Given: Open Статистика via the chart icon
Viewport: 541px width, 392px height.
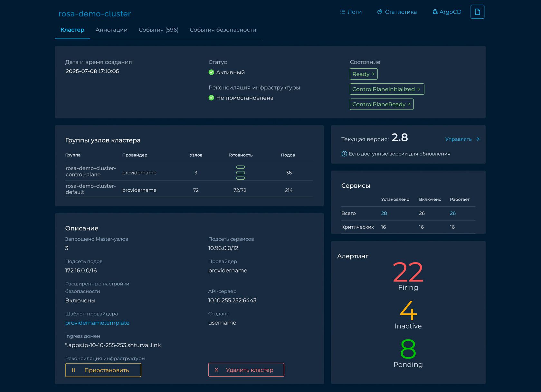Looking at the screenshot, I should pos(380,12).
